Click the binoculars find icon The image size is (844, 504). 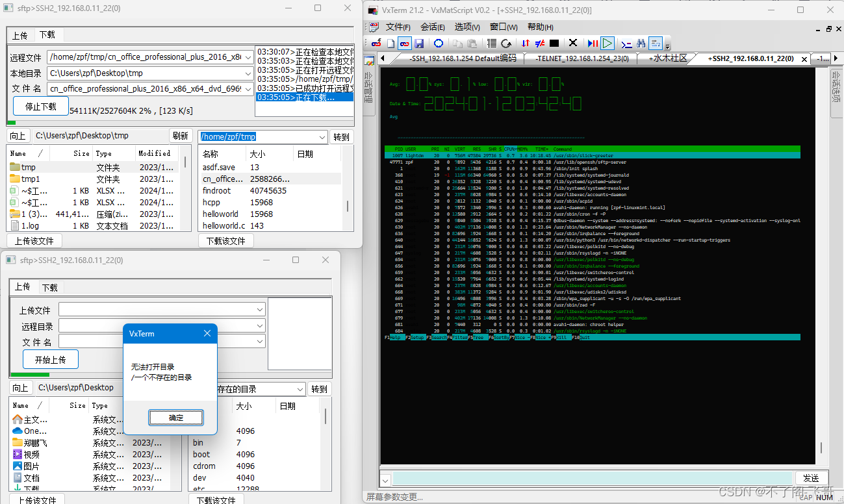(x=641, y=44)
